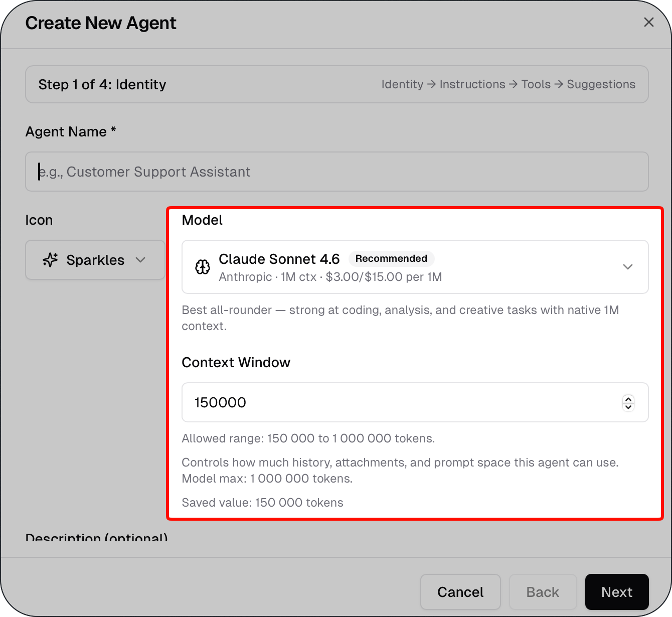Open the Claude Sonnet 4.6 model dropdown
Viewport: 672px width, 617px height.
[415, 267]
